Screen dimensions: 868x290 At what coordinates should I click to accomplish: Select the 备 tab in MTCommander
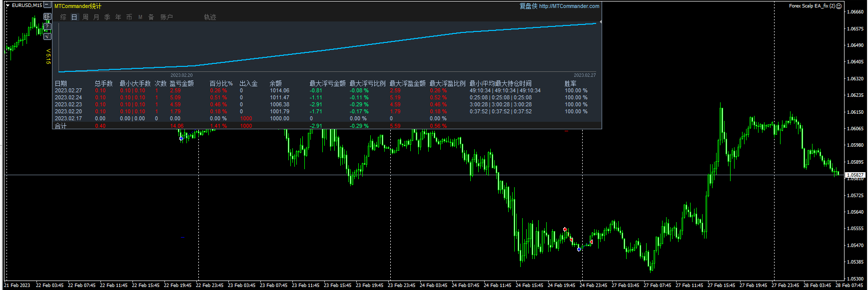151,17
